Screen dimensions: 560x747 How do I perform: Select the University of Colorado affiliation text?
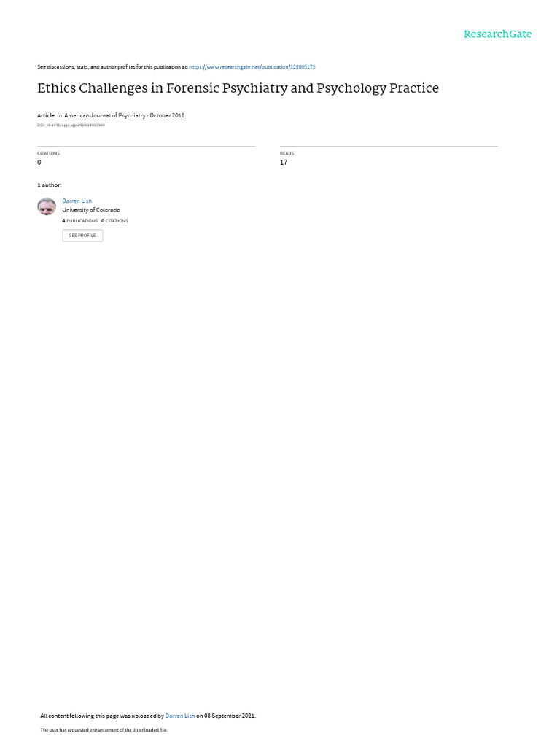pyautogui.click(x=91, y=210)
